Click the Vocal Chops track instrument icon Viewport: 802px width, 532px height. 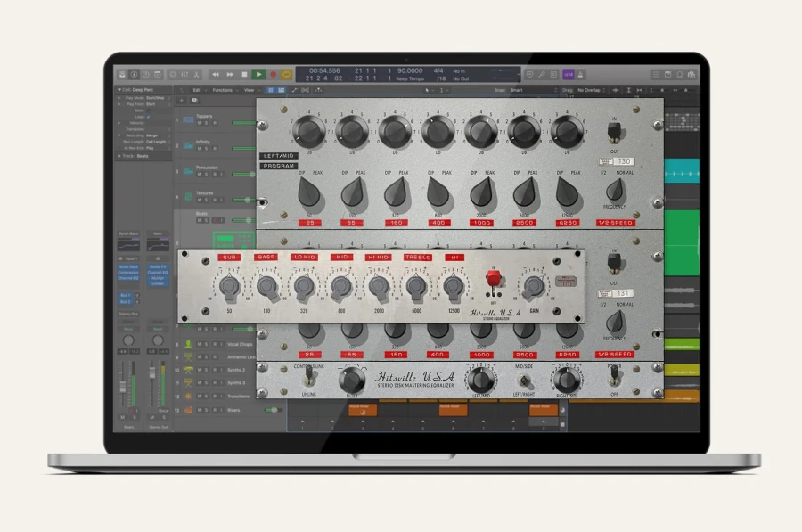click(188, 344)
